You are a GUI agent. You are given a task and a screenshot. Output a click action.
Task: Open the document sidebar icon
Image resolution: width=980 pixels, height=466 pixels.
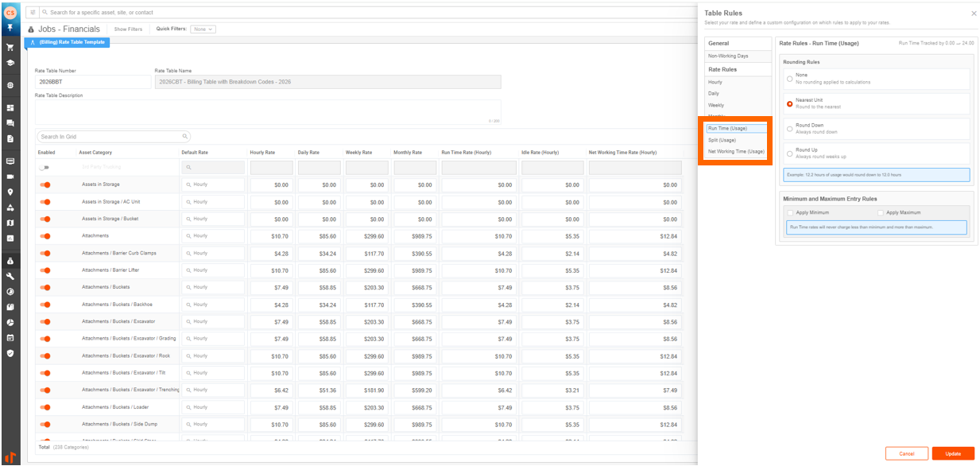(x=10, y=138)
